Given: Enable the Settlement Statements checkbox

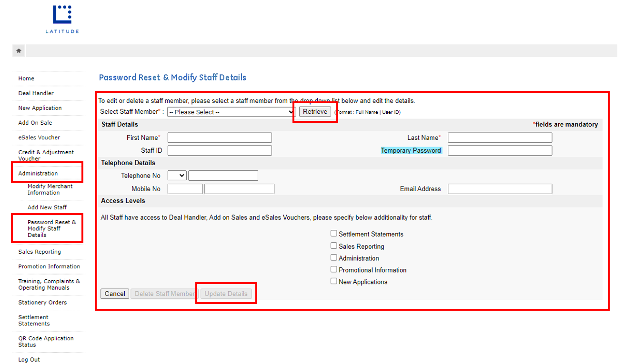Looking at the screenshot, I should 334,234.
